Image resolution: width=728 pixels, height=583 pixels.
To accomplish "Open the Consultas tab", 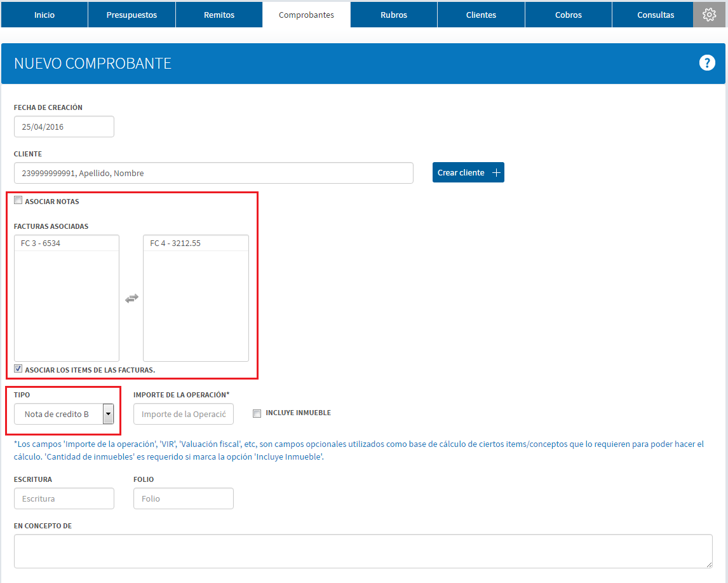I will click(656, 15).
